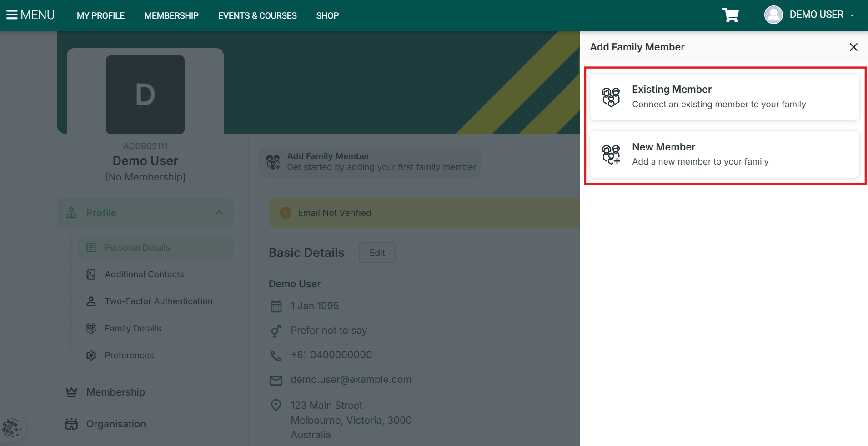This screenshot has width=868, height=446.
Task: Click the email demo.user@example.com
Action: [351, 380]
